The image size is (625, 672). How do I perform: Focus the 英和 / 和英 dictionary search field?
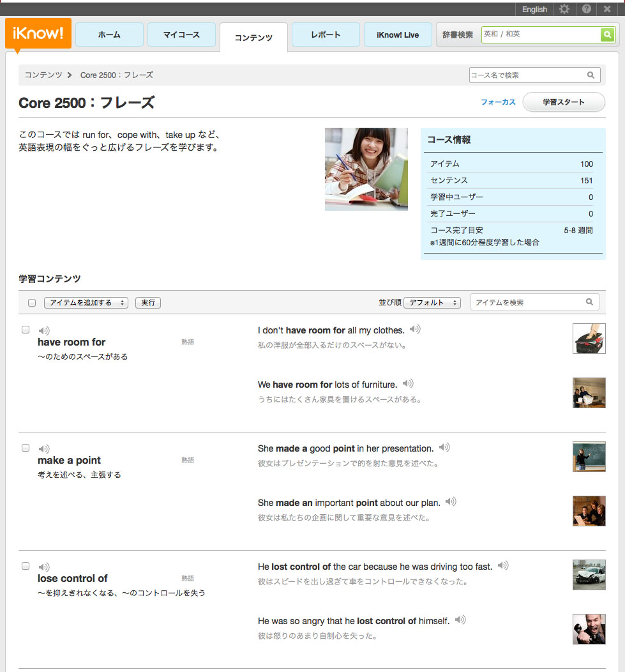(x=541, y=34)
